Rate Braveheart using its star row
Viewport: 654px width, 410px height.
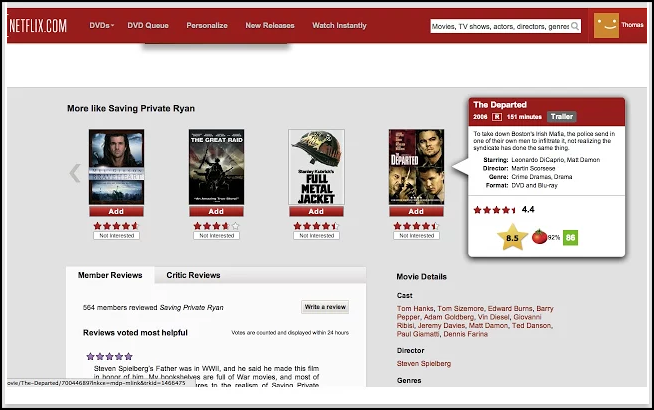(x=116, y=226)
